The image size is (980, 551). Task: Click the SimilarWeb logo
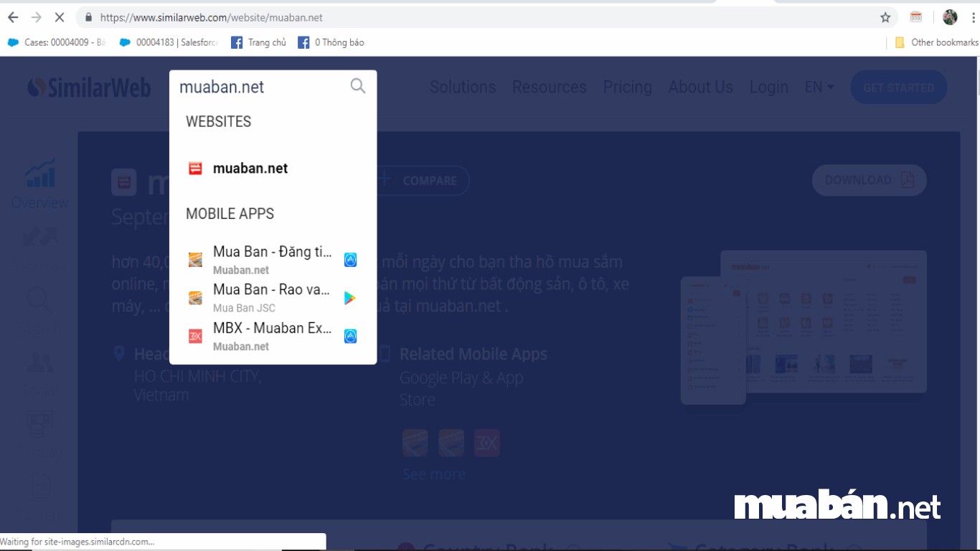click(x=89, y=88)
